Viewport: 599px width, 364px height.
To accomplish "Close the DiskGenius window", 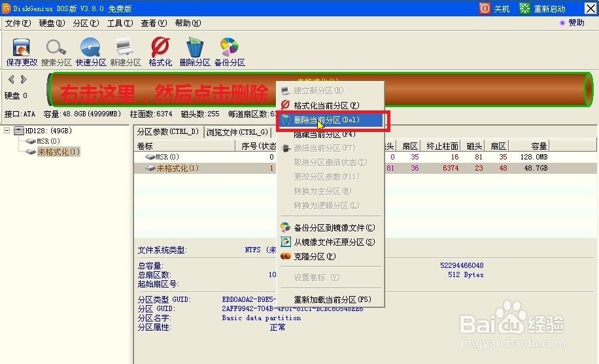I will click(x=590, y=8).
